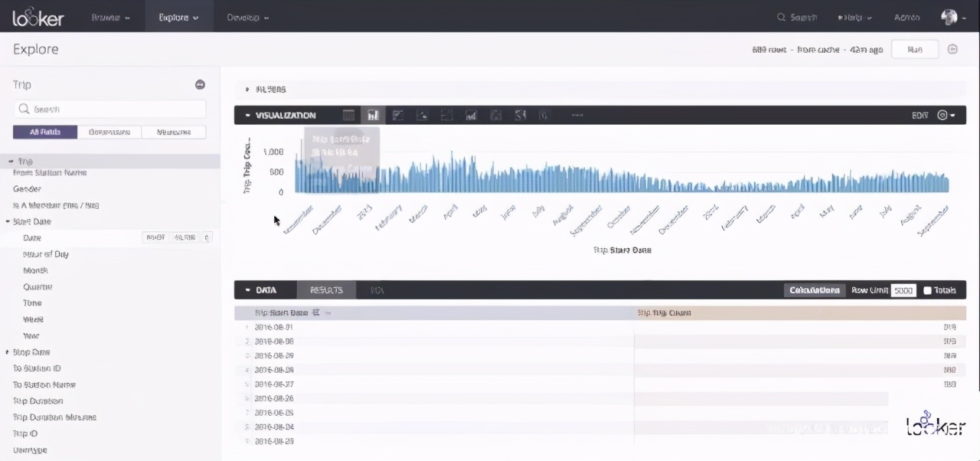980x461 pixels.
Task: Enable the Totals checkbox
Action: [928, 290]
